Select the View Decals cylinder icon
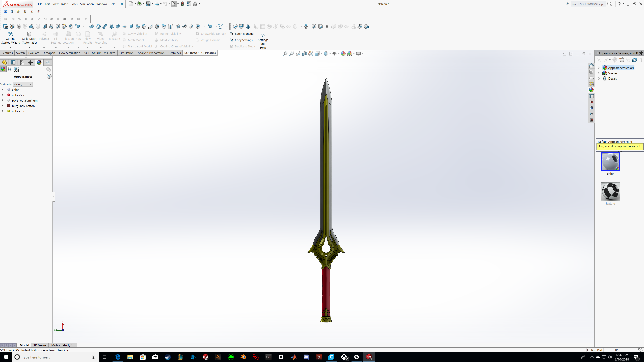The height and width of the screenshot is (362, 644). click(10, 69)
